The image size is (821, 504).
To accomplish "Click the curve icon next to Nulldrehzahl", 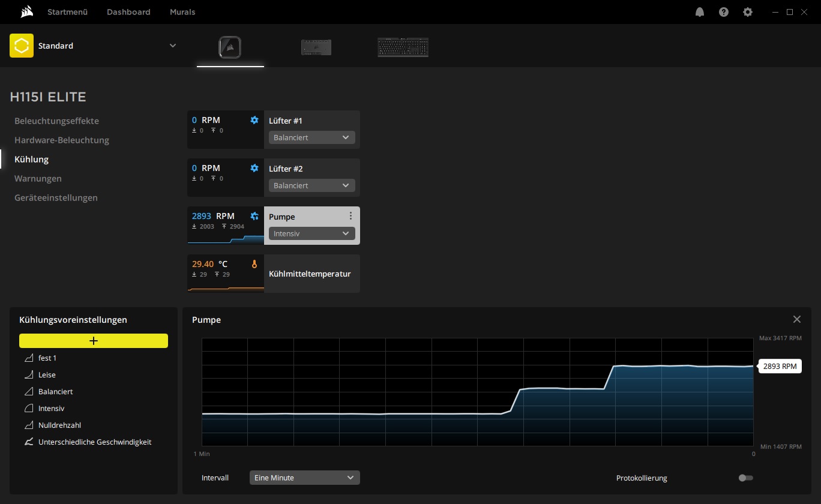I will tap(29, 425).
